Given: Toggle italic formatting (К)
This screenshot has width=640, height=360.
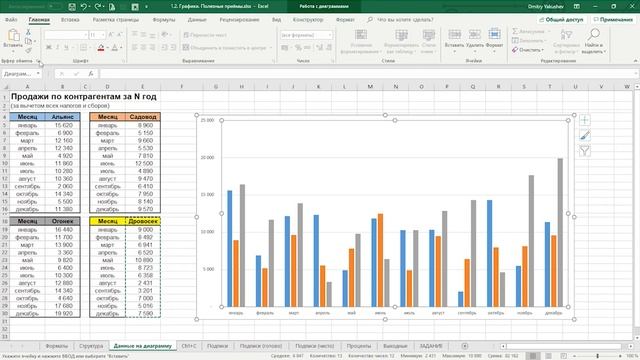Looking at the screenshot, I should coord(58,48).
